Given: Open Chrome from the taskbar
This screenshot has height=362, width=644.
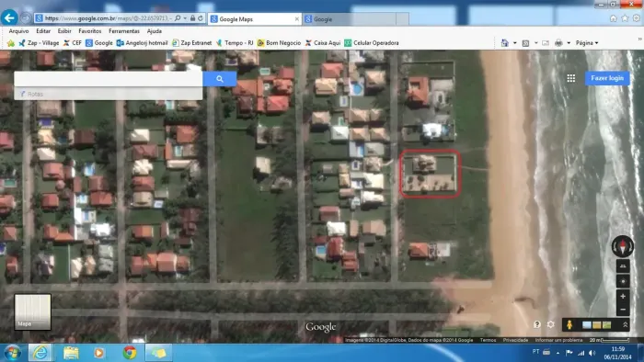Looking at the screenshot, I should (x=130, y=353).
